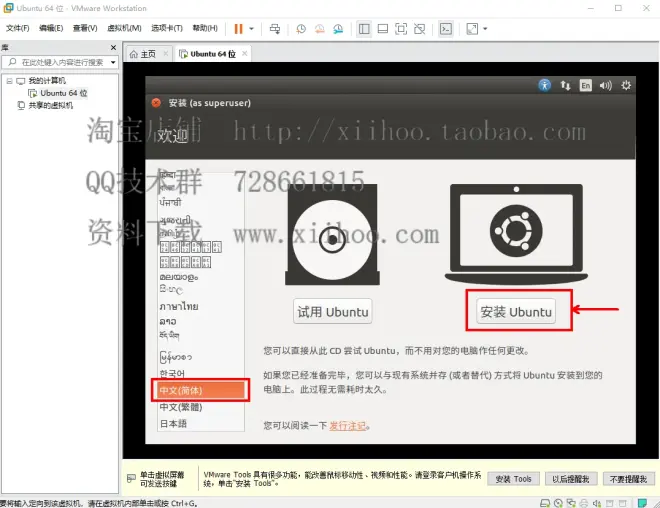Click the 安装 Ubuntu button
This screenshot has height=508, width=660.
point(516,311)
